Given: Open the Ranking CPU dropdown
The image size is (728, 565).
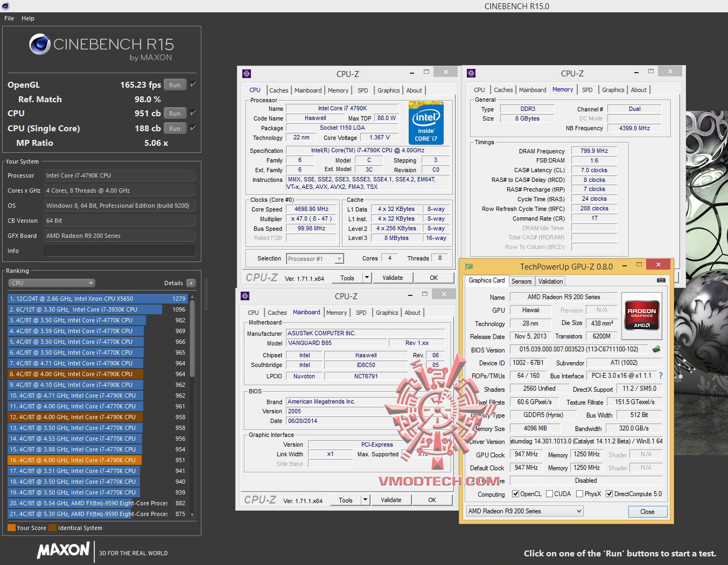Looking at the screenshot, I should tap(52, 283).
